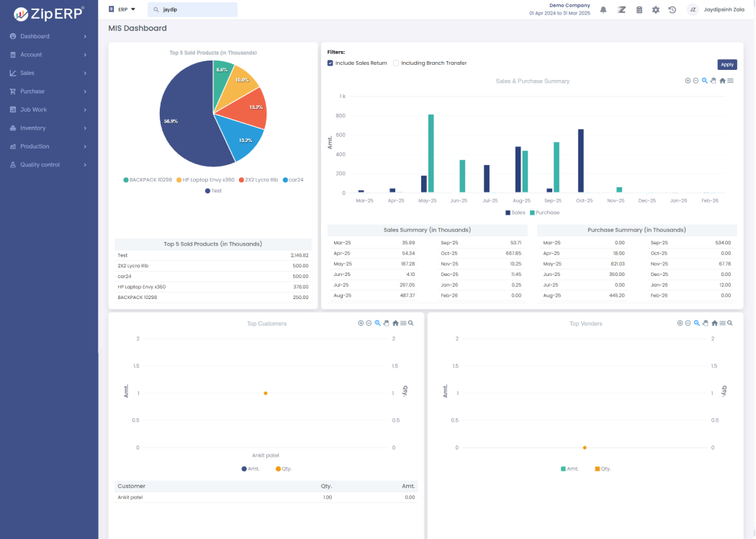756x539 pixels.
Task: Select the pan hand tool on Top Venders chart
Action: point(706,324)
